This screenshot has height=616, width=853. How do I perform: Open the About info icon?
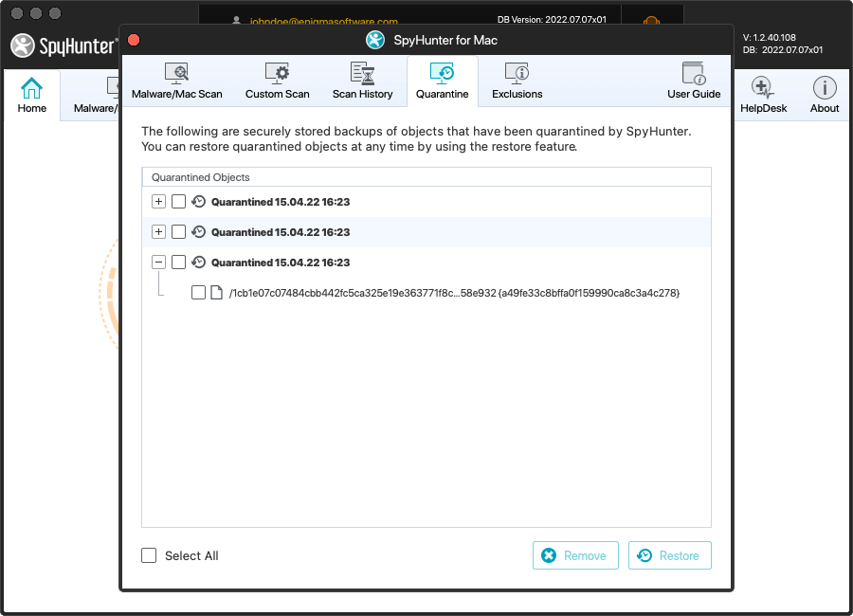pos(824,89)
